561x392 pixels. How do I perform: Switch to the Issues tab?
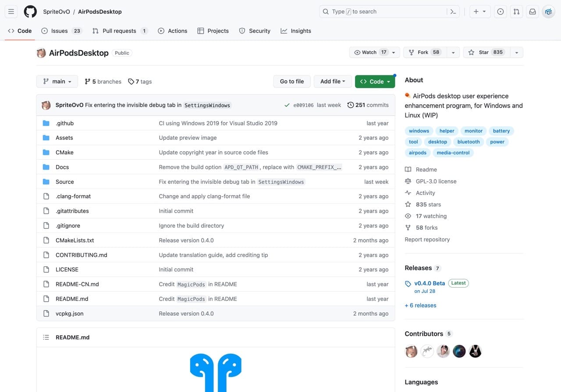coord(61,31)
